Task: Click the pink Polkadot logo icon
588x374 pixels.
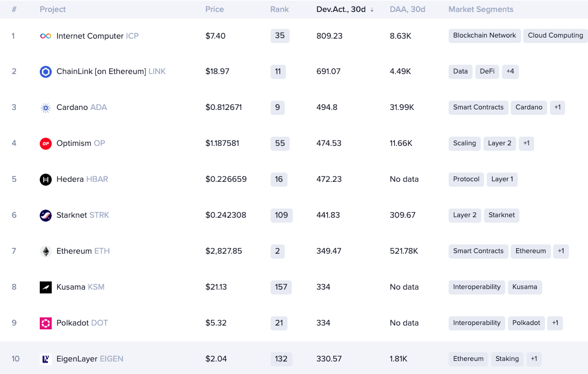Action: pyautogui.click(x=46, y=323)
